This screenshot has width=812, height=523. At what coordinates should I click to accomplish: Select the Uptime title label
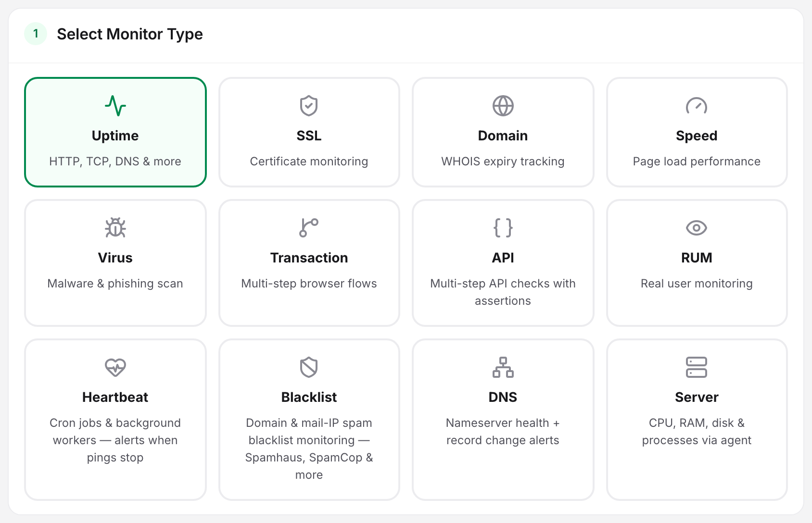click(115, 136)
